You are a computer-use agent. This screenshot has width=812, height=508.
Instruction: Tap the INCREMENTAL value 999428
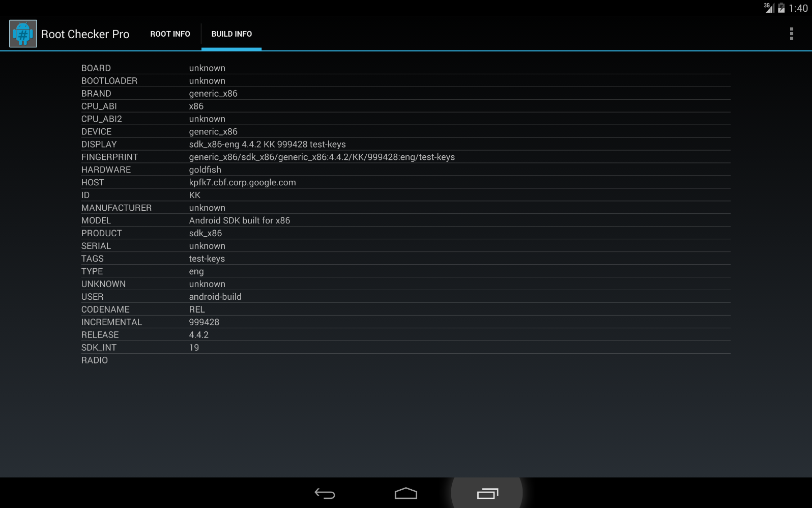click(x=204, y=323)
